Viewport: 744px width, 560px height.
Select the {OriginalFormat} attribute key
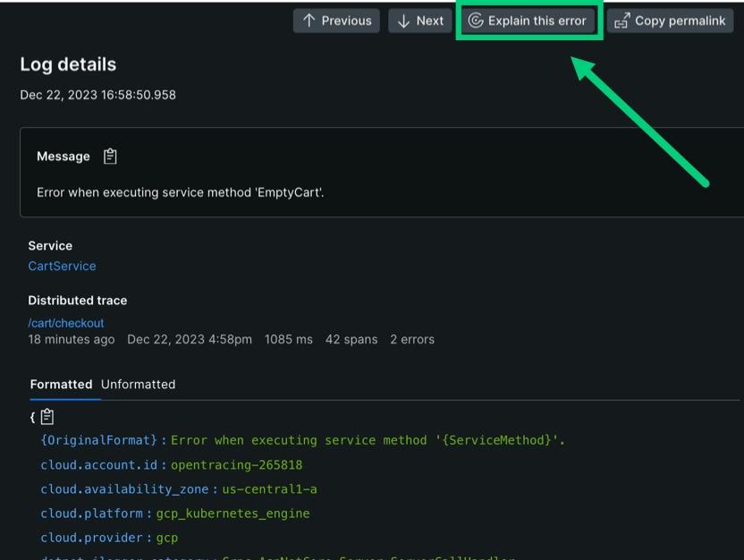click(98, 440)
